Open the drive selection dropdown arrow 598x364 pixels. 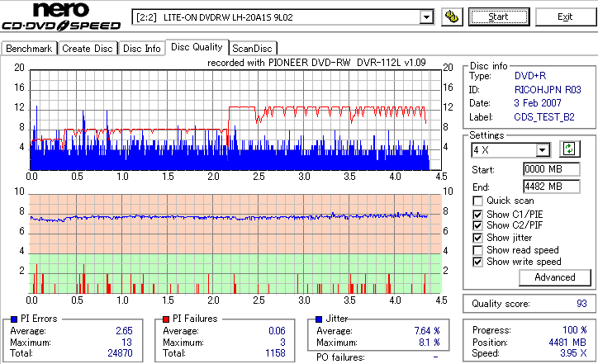[426, 17]
